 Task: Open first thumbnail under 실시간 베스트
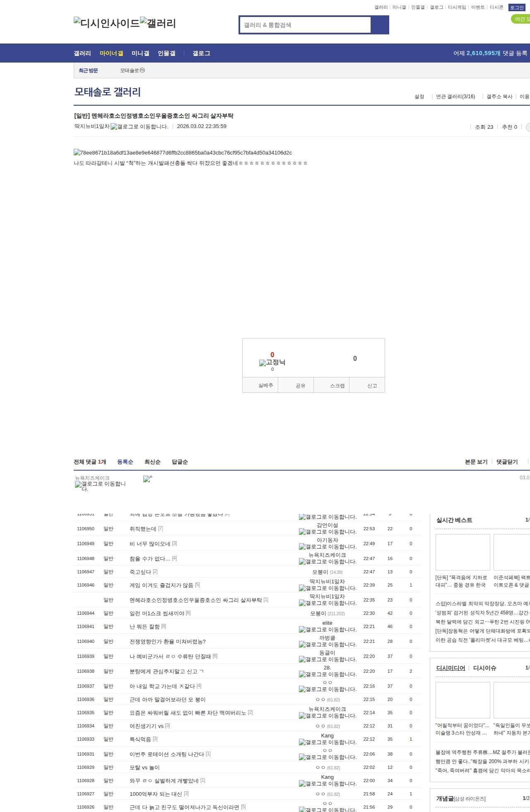tap(463, 552)
